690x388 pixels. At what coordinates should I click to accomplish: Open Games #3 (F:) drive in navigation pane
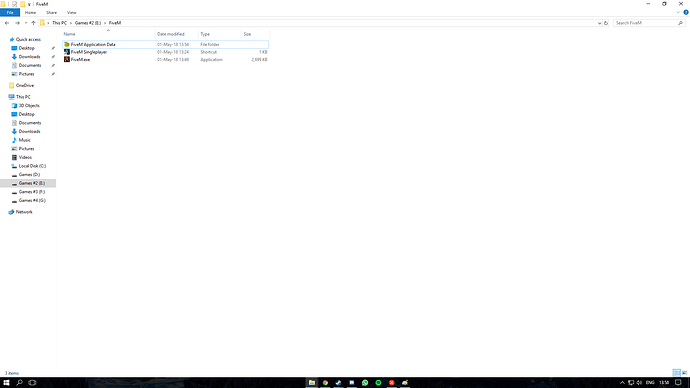[32, 192]
